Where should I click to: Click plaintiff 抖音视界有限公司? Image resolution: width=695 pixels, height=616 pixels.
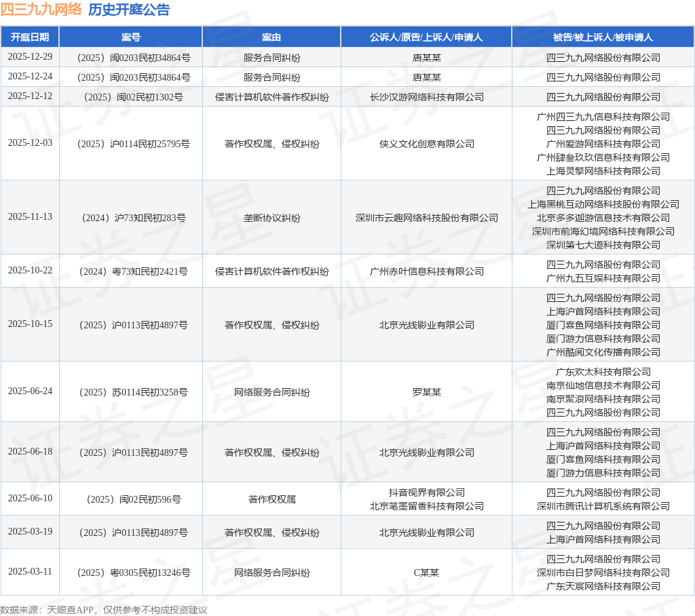point(426,493)
